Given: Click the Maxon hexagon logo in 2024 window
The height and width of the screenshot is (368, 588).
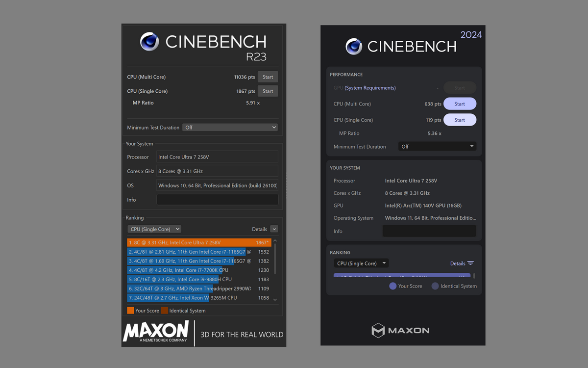Looking at the screenshot, I should click(x=378, y=330).
